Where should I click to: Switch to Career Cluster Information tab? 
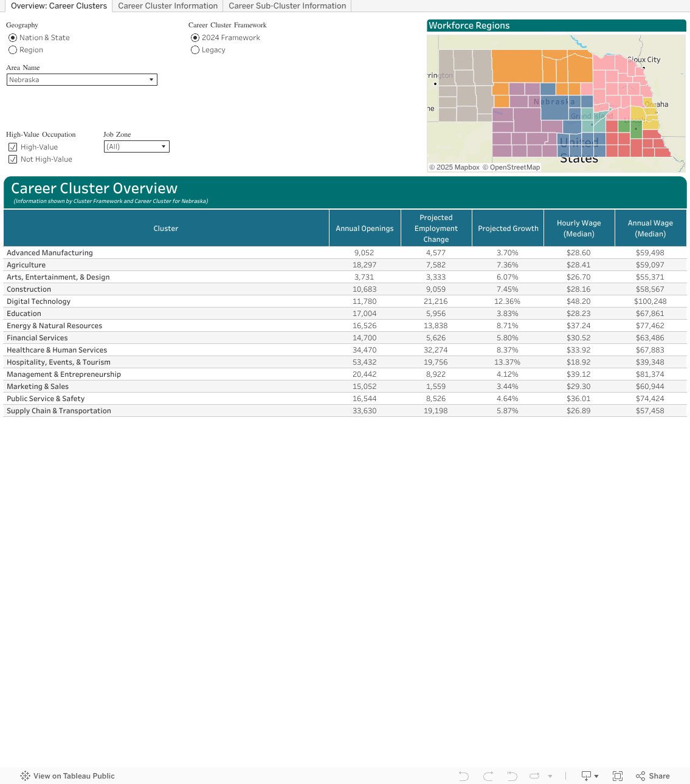point(168,6)
